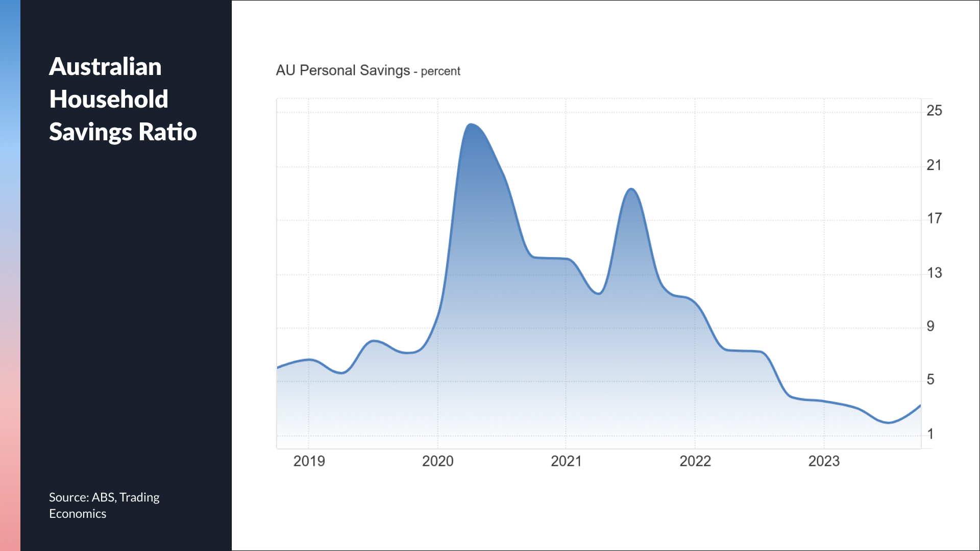Select the 9 y-axis value
Image resolution: width=980 pixels, height=551 pixels.
[x=930, y=327]
